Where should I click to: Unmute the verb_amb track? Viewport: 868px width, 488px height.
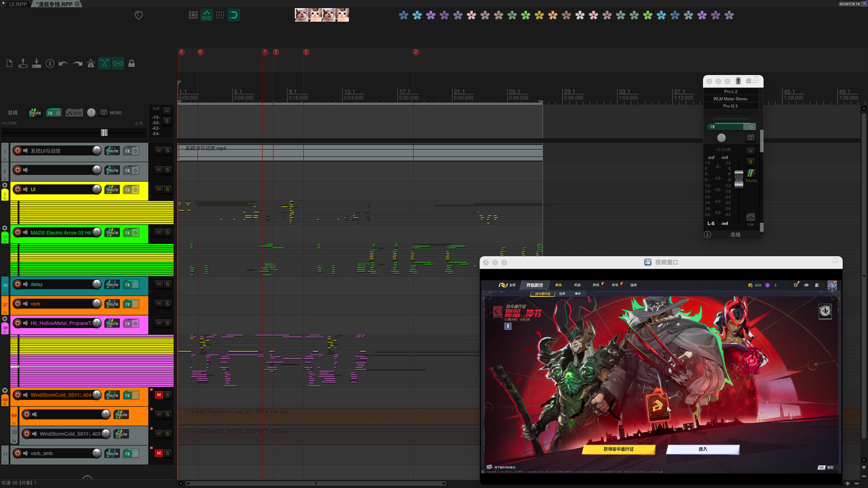click(x=159, y=453)
